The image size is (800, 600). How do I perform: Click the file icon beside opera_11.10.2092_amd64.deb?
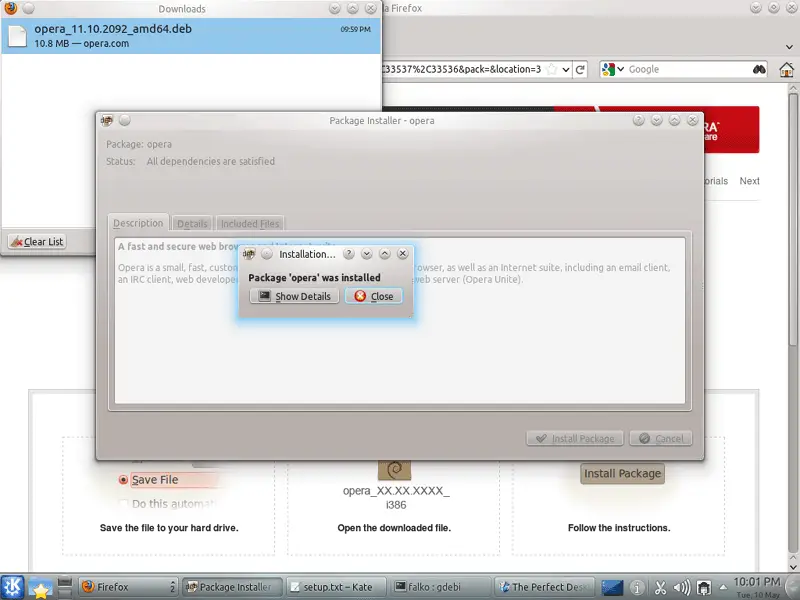point(17,36)
